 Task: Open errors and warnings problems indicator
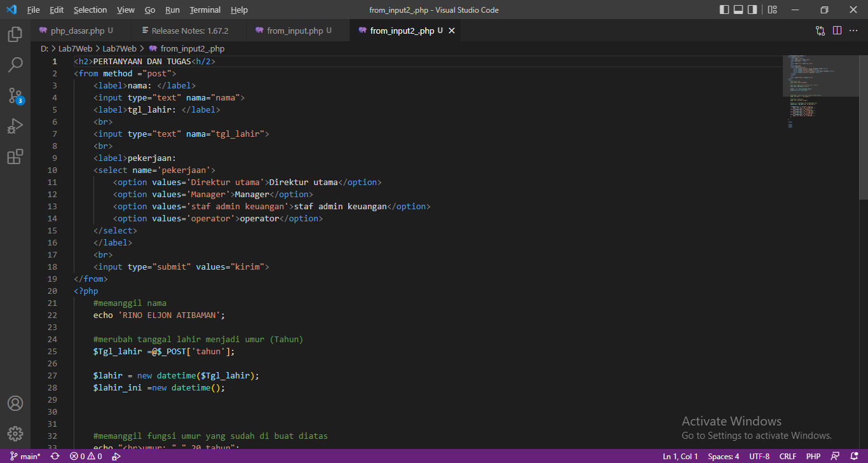coord(86,457)
